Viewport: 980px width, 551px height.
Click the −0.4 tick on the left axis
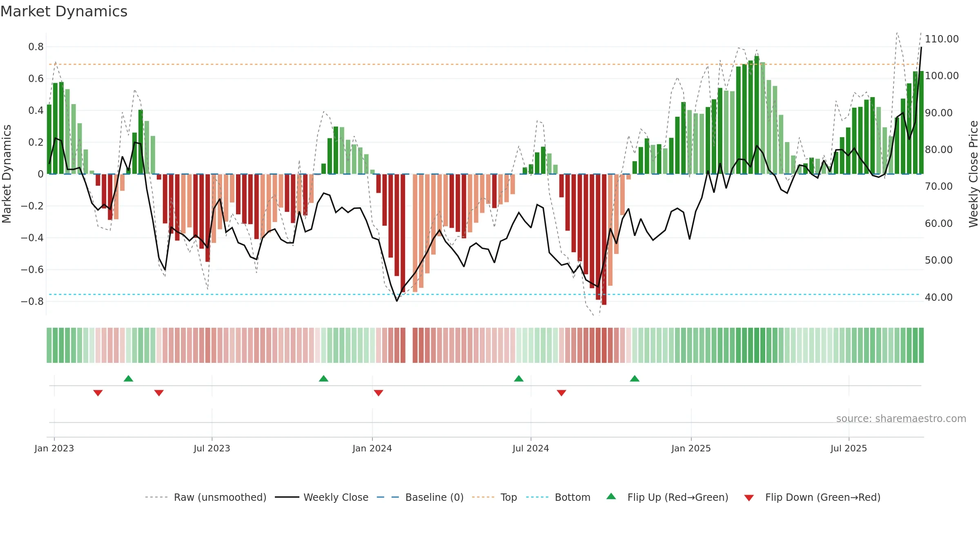[x=32, y=238]
